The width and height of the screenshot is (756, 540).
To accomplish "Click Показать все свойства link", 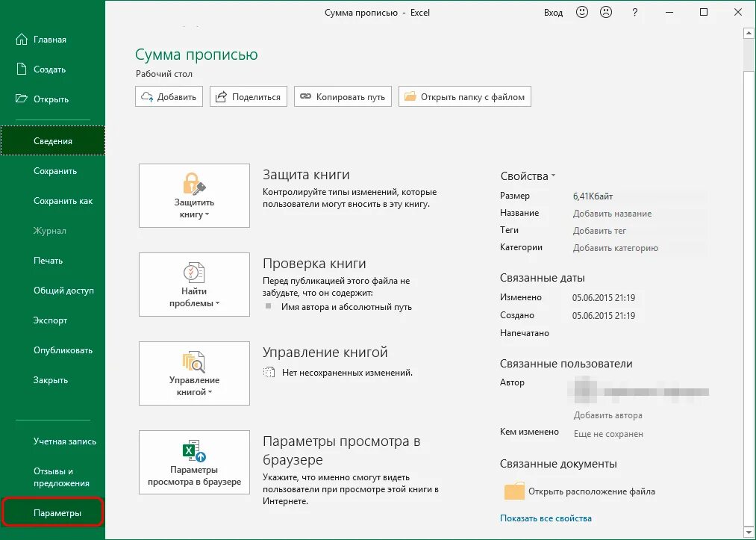I will [x=546, y=518].
